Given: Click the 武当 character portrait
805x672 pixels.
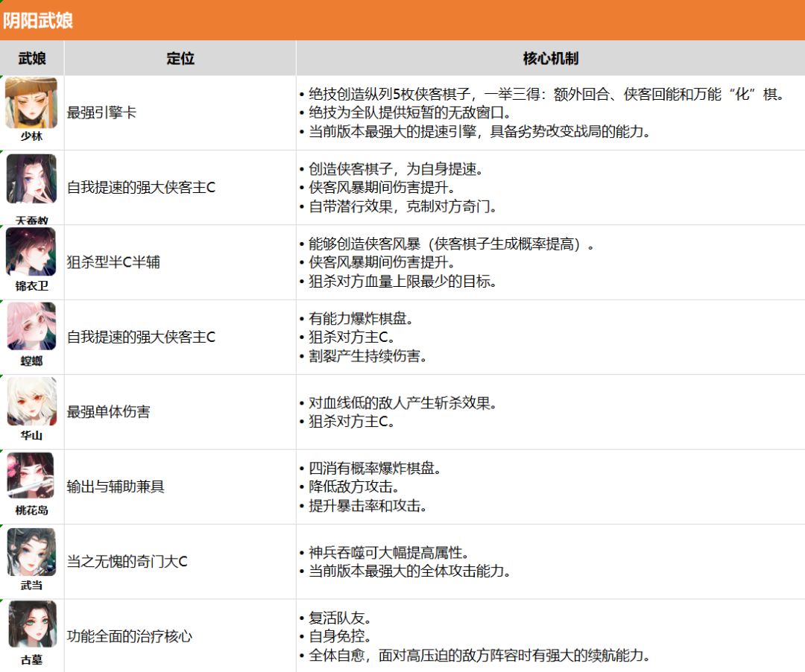Looking at the screenshot, I should [x=32, y=551].
